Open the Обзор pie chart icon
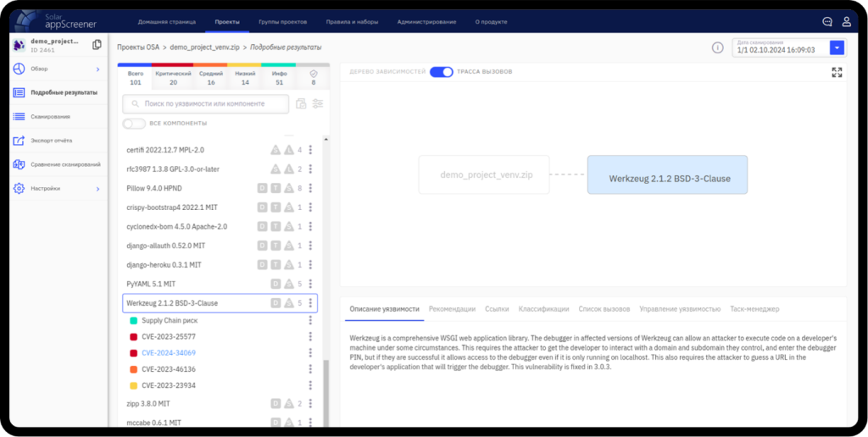Viewport: 868px width, 437px height. coord(19,69)
